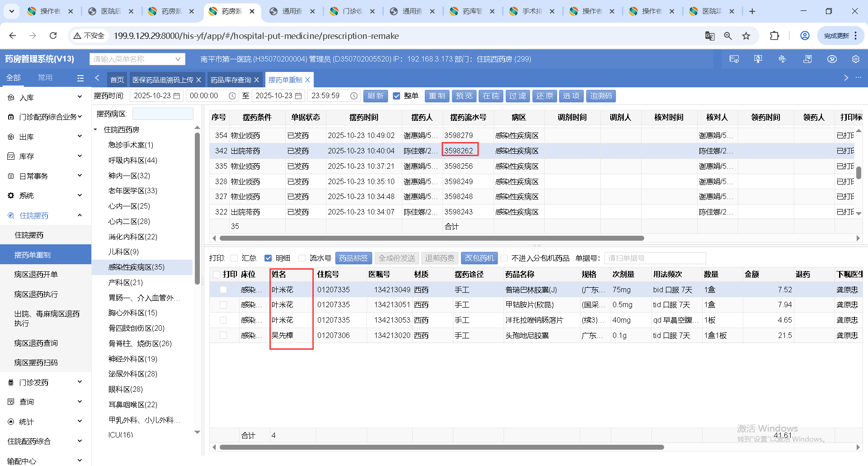The height and width of the screenshot is (466, 868).
Task: Open the receipt document icon in header
Action: 807,59
